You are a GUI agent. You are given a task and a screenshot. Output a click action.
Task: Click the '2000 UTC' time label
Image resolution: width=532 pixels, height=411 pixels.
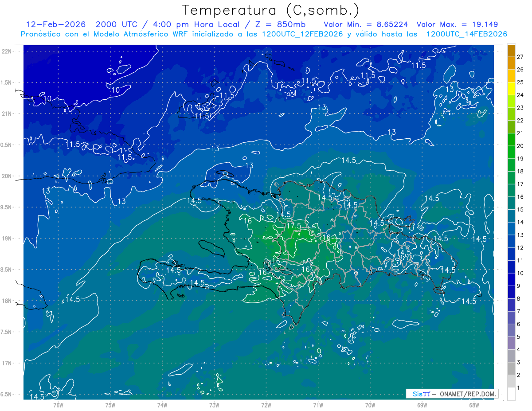(x=117, y=24)
